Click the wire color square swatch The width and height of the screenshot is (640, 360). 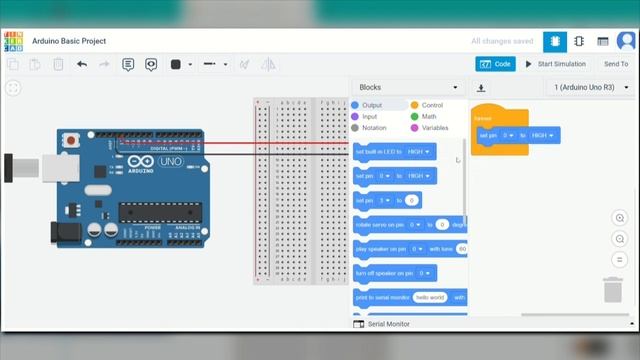176,64
